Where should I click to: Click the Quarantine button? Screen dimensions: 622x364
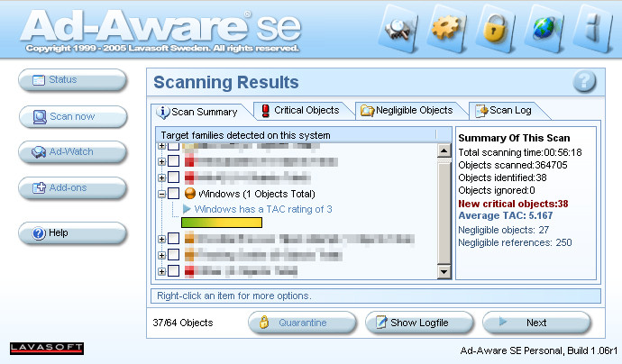[x=302, y=323]
